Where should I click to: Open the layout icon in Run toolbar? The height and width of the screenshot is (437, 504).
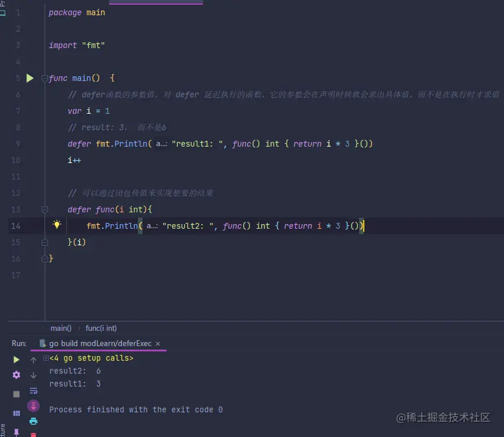pyautogui.click(x=16, y=413)
